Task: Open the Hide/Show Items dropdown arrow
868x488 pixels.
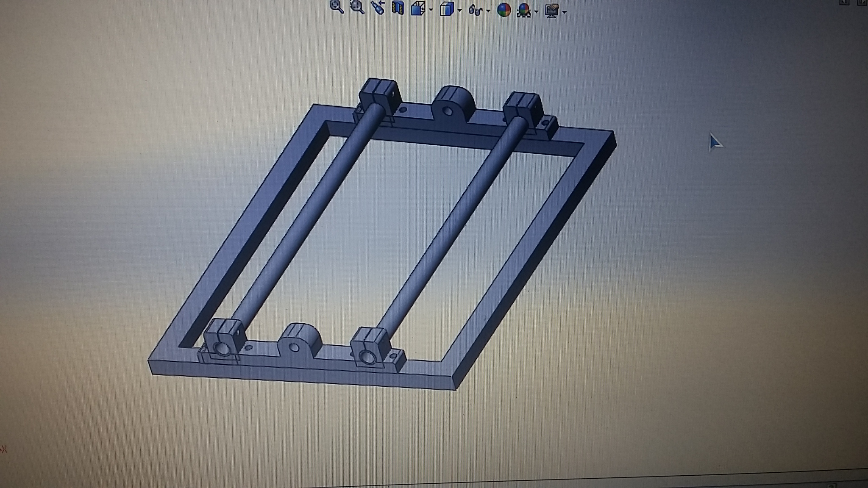Action: point(488,11)
